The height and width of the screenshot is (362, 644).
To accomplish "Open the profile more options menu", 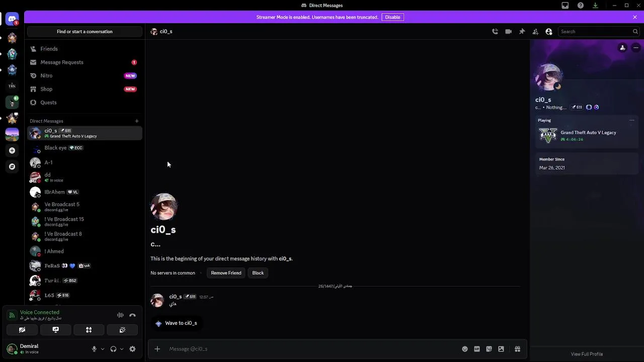I will coord(636,48).
